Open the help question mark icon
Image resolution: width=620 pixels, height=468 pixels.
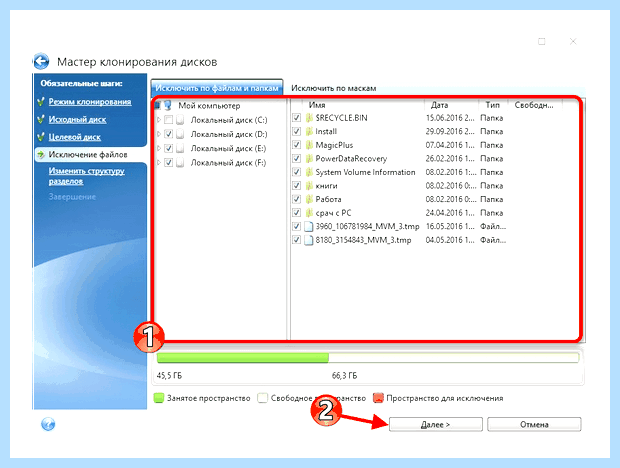pyautogui.click(x=48, y=424)
